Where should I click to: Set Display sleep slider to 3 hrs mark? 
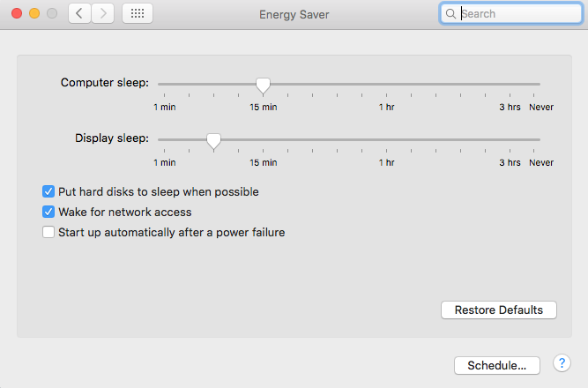510,139
